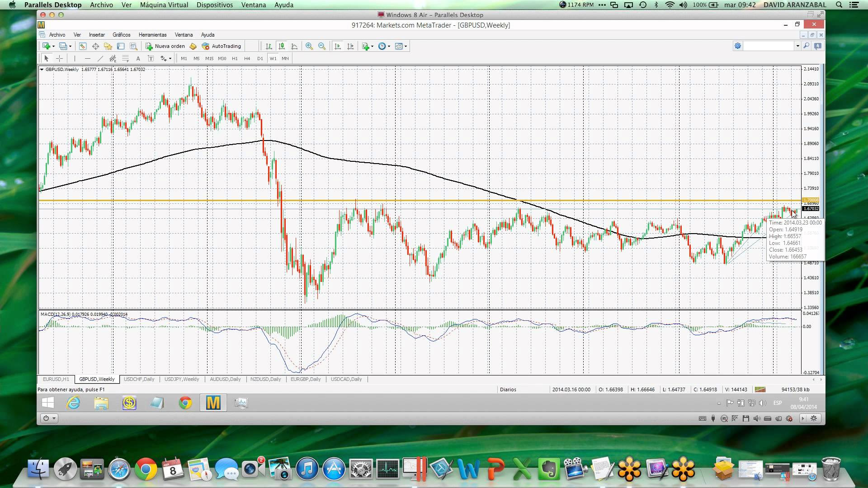
Task: Select the M30 timeframe button
Action: pos(222,58)
